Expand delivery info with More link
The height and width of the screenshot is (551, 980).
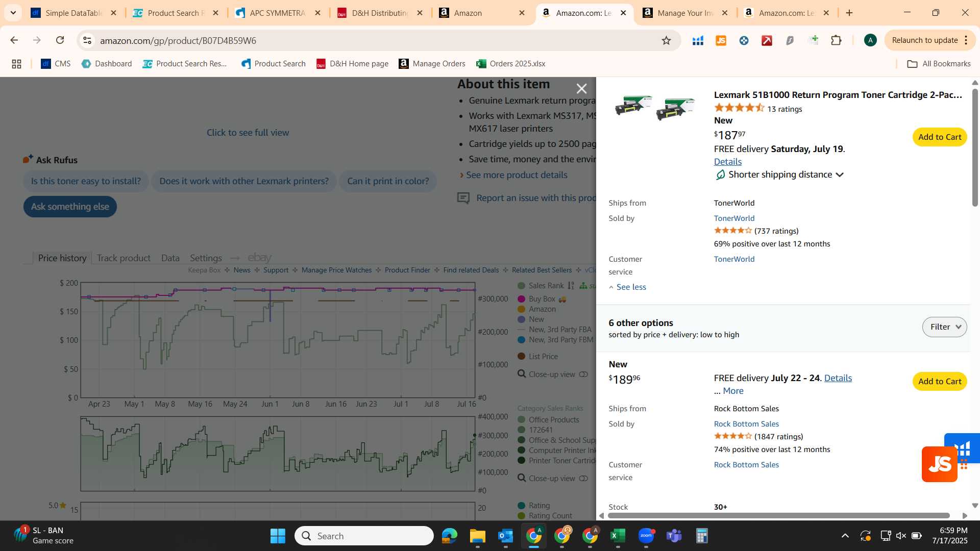(x=733, y=391)
